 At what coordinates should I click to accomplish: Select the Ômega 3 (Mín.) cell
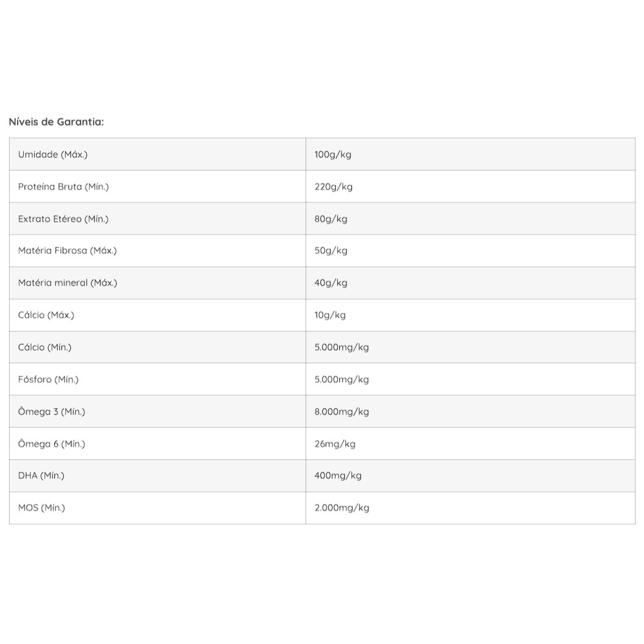(x=52, y=412)
